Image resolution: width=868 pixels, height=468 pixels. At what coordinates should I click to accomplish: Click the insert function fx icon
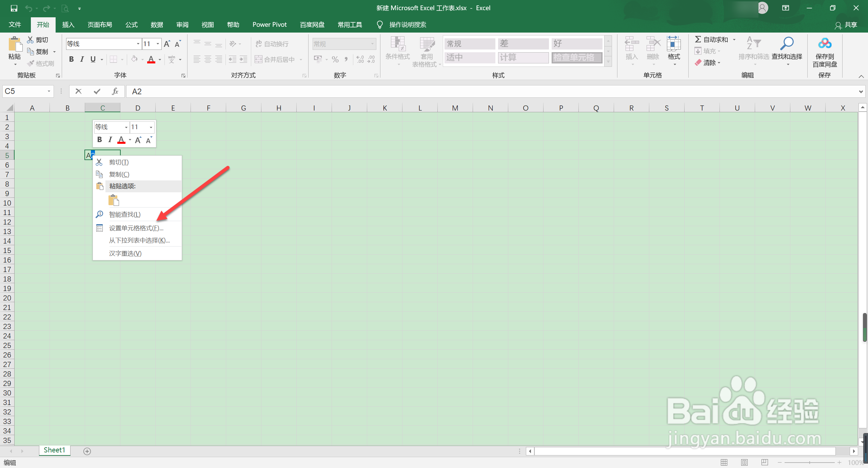point(115,91)
